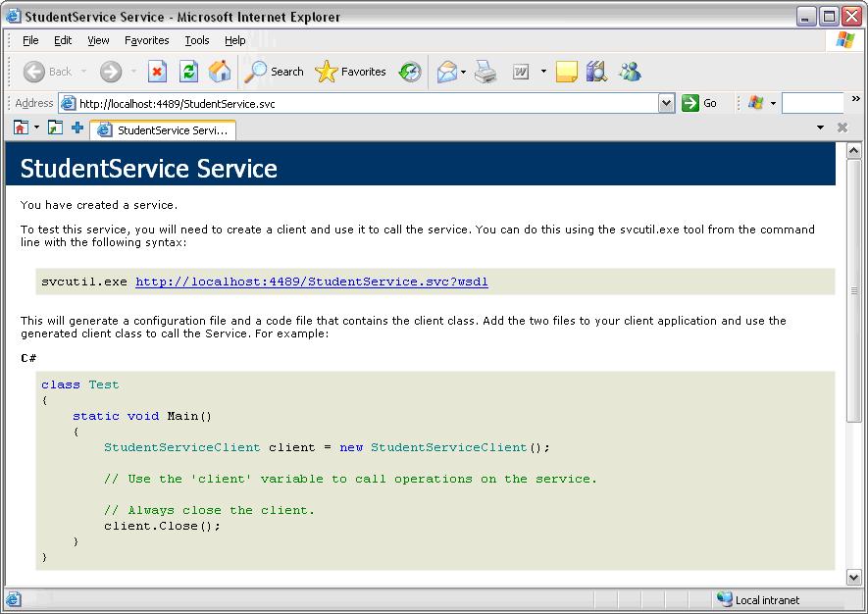Print the page with printer icon
The width and height of the screenshot is (868, 614).
click(485, 72)
